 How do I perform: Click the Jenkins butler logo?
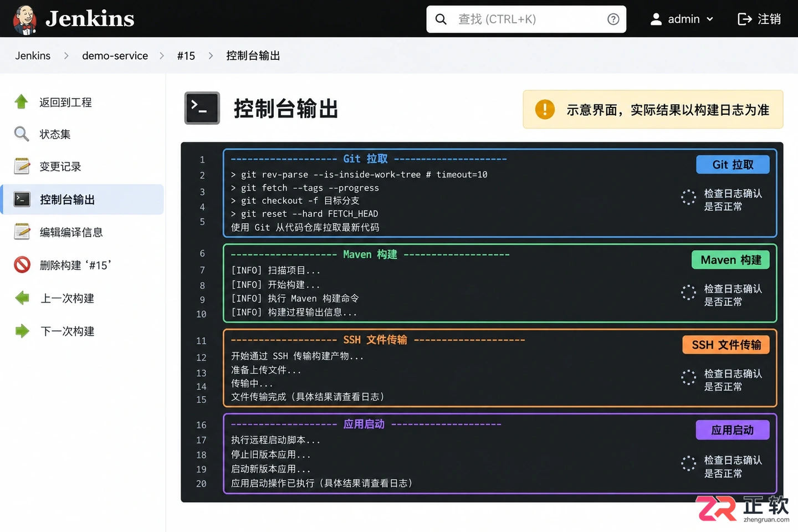[x=25, y=19]
